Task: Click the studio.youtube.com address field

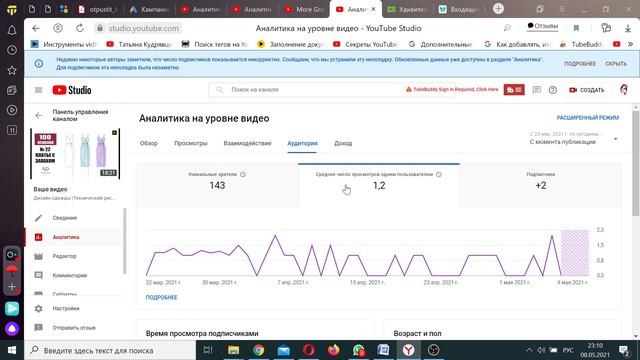Action: 144,28
